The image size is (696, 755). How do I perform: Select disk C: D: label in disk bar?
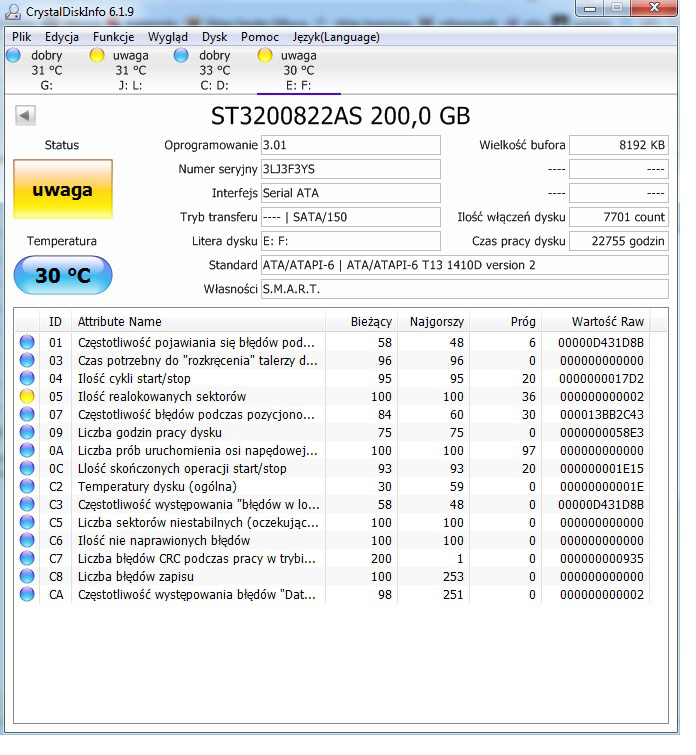click(x=214, y=85)
